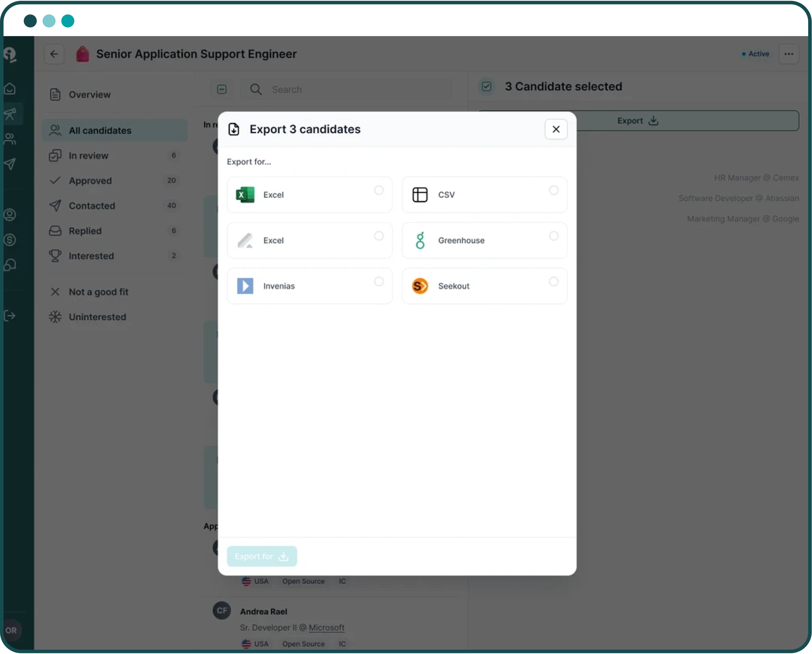
Task: Open the Contacted candidates list
Action: (x=92, y=206)
